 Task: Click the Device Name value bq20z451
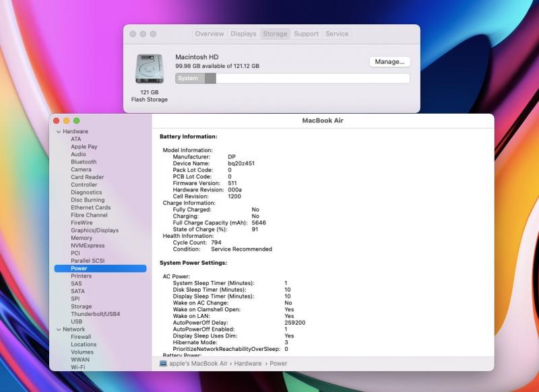click(x=241, y=163)
